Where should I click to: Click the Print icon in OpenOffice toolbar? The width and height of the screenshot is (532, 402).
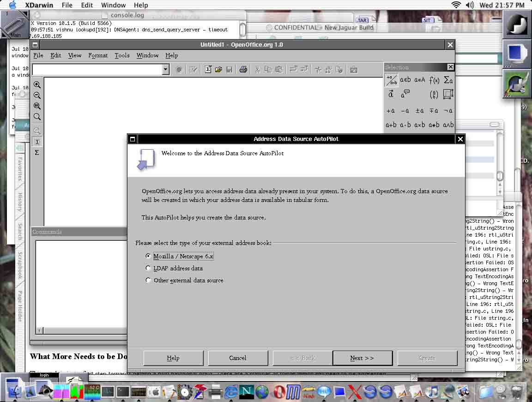pos(243,70)
